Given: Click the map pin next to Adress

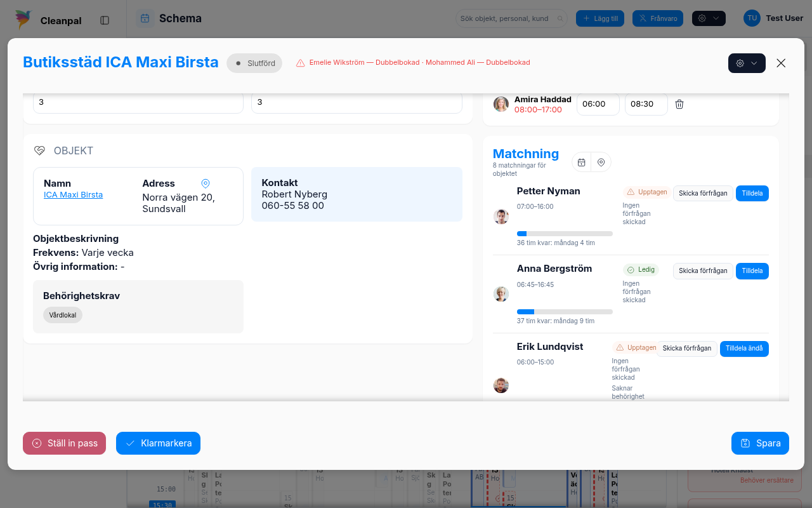Looking at the screenshot, I should [x=206, y=184].
